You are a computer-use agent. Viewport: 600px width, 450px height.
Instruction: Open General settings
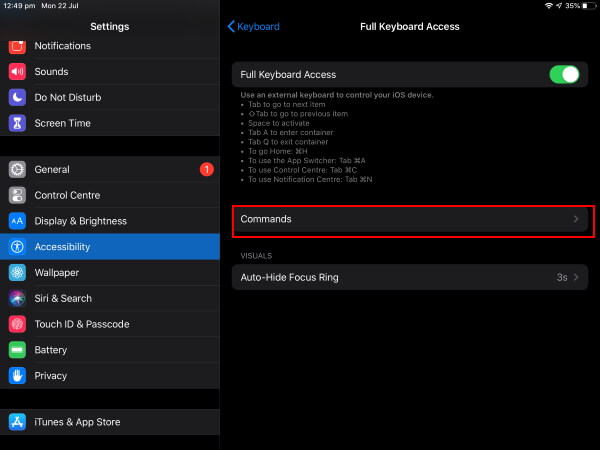[110, 170]
